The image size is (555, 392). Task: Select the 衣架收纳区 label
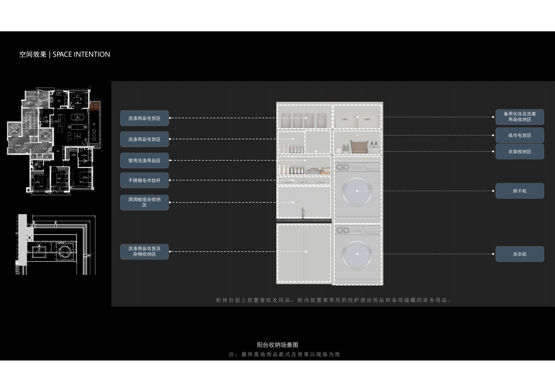(519, 152)
